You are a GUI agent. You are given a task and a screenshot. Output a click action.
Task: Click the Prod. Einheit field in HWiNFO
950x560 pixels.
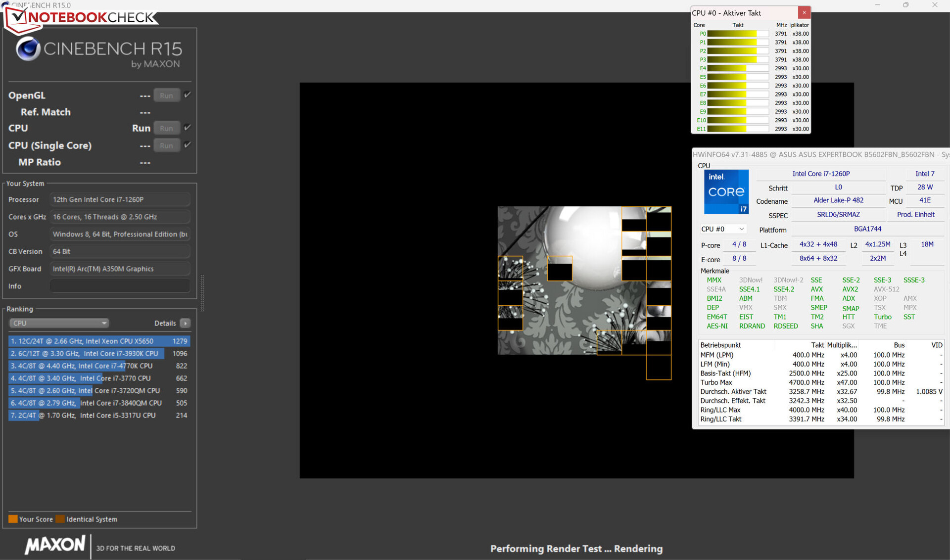tap(915, 215)
